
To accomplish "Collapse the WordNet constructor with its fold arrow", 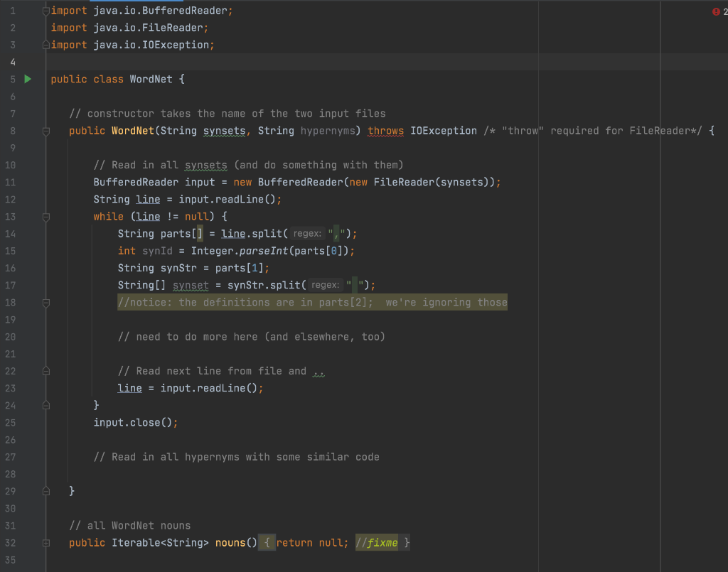I will click(45, 131).
